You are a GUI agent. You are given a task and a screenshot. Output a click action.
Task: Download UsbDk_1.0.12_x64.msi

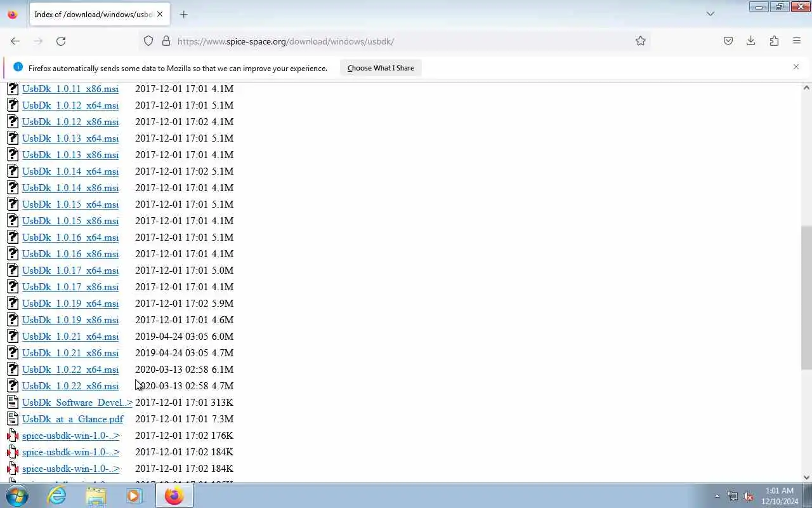coord(70,105)
